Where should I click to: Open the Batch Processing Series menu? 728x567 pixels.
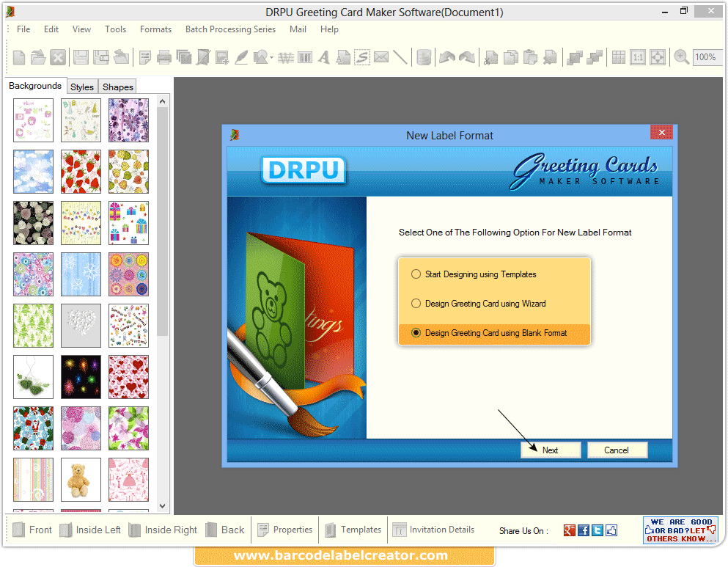coord(230,29)
